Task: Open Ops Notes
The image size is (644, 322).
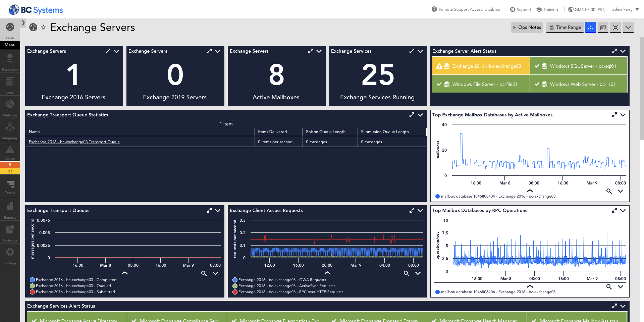Action: (527, 28)
